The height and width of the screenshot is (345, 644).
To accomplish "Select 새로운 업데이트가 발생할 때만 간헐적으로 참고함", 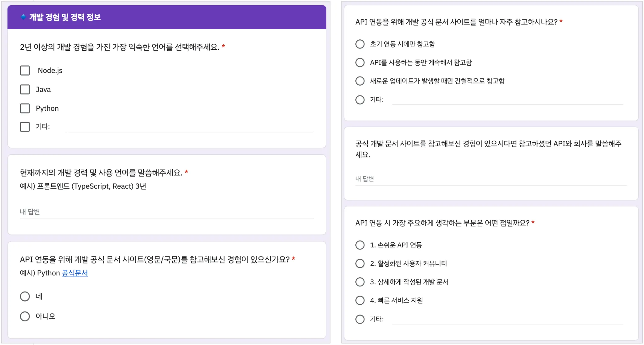I will (360, 81).
